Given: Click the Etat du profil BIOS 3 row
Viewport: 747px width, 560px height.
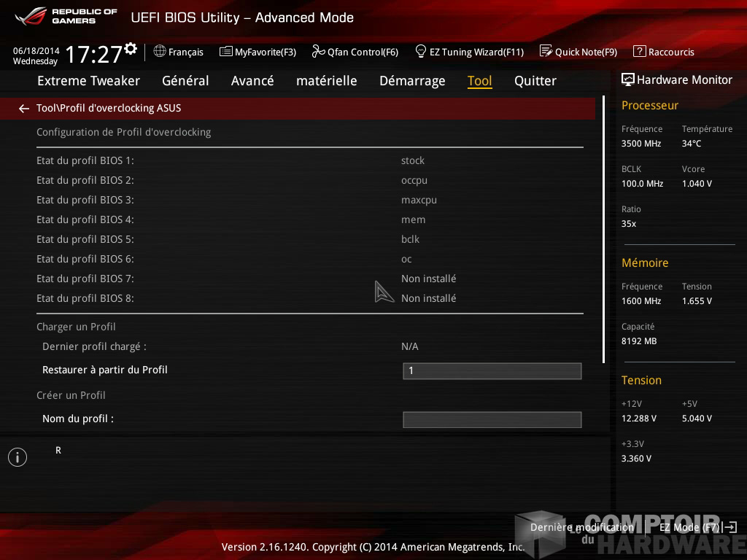Looking at the screenshot, I should tap(310, 200).
